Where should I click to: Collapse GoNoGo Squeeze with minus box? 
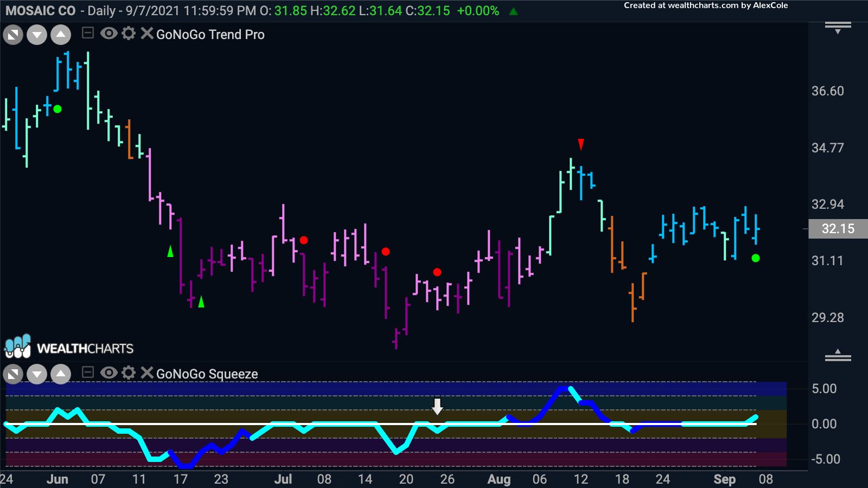coord(87,373)
